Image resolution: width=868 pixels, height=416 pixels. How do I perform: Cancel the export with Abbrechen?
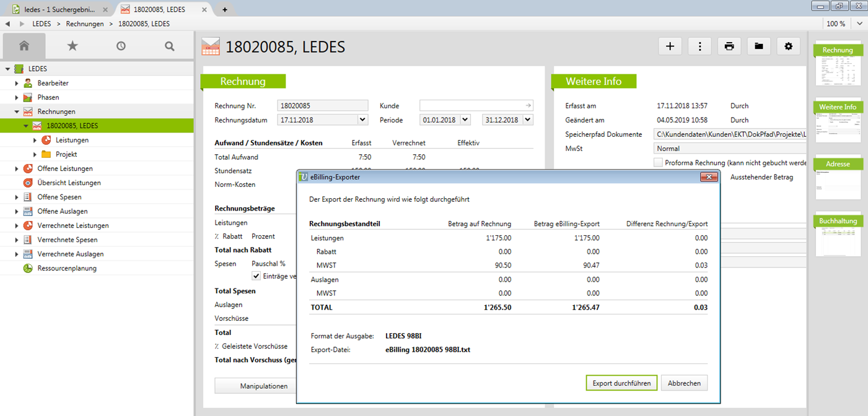point(684,383)
